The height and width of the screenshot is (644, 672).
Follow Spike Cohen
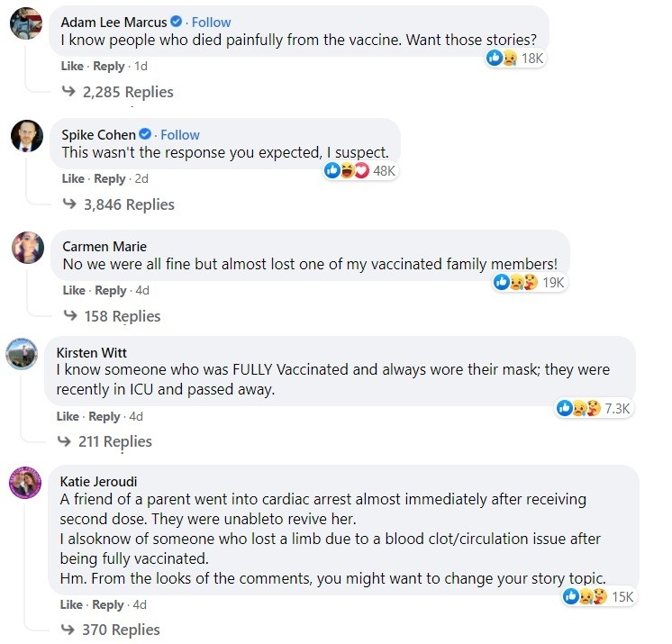[180, 134]
